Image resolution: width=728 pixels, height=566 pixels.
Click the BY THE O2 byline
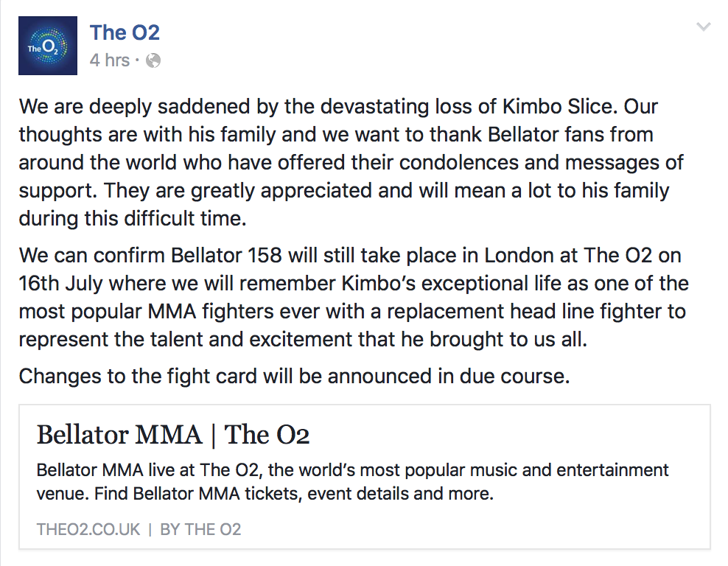200,529
